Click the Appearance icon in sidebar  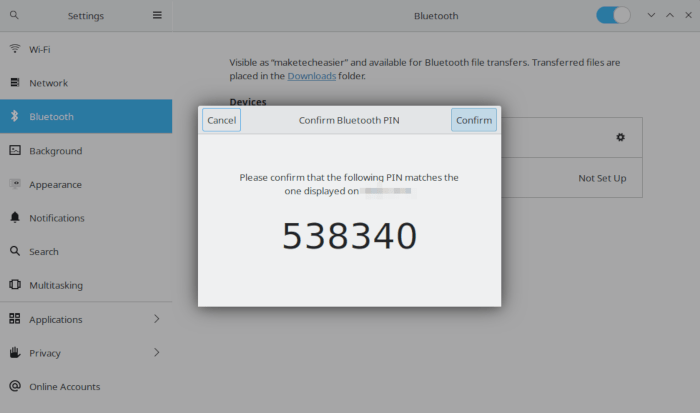pos(15,184)
